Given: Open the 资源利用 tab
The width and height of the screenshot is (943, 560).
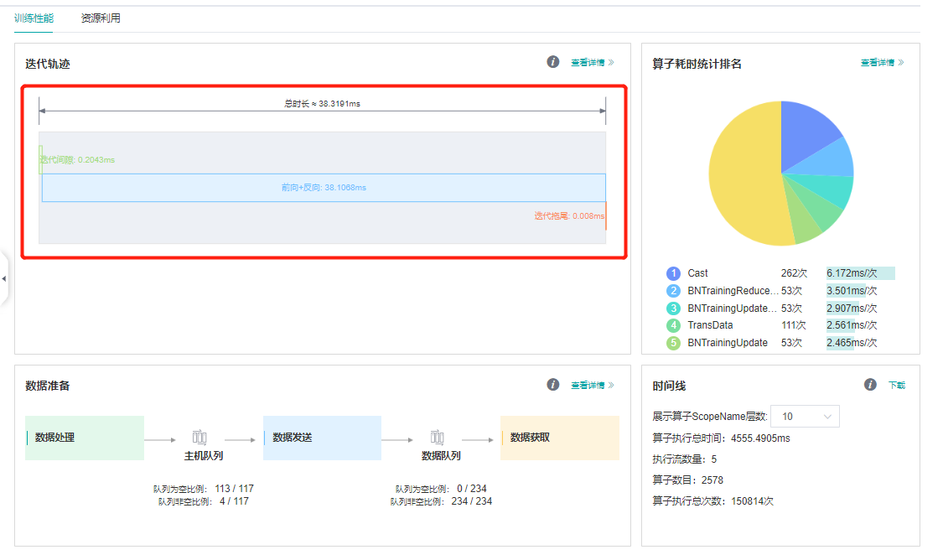Looking at the screenshot, I should [x=101, y=18].
